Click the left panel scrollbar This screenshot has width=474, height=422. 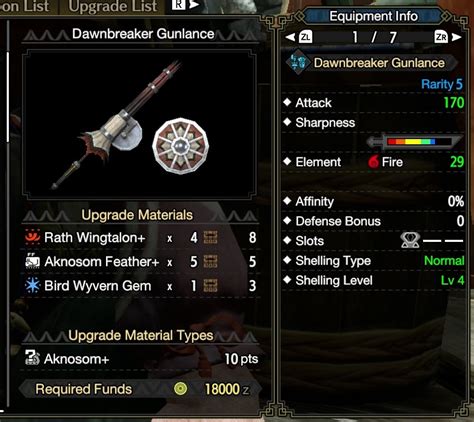click(8, 97)
